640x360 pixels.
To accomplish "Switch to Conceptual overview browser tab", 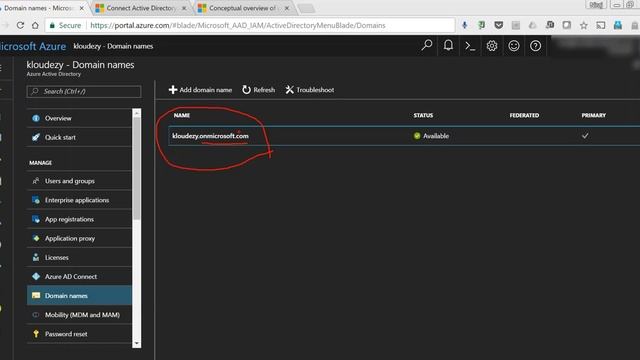I will point(244,8).
